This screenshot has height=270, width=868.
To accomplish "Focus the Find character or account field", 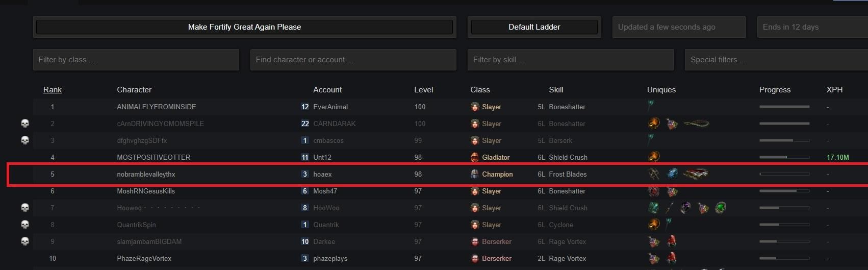I will click(x=353, y=60).
